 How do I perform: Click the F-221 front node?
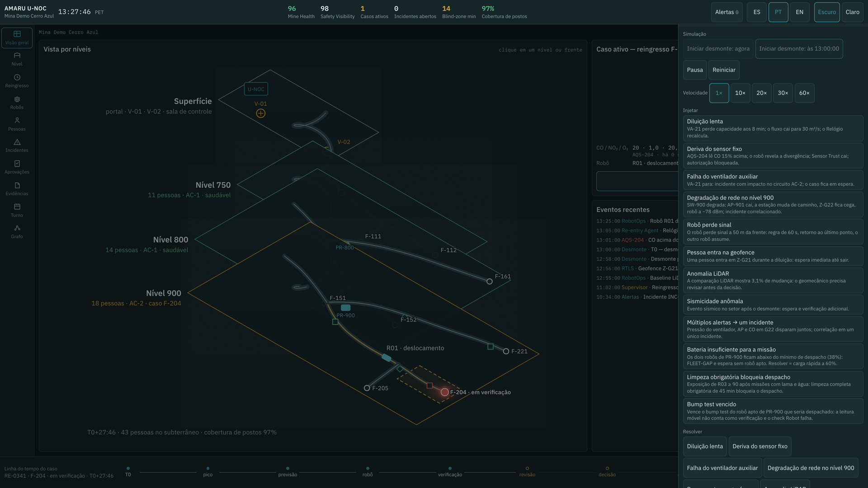click(x=506, y=351)
